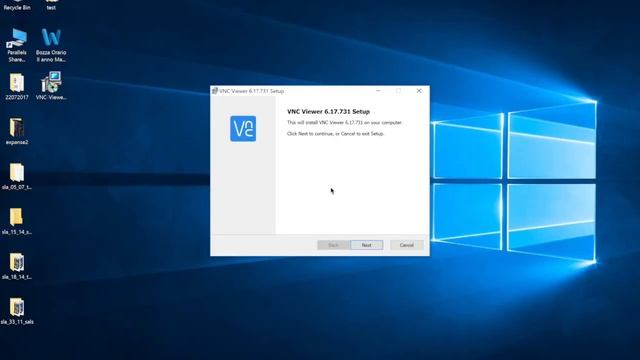Minimize the VNC Viewer Setup window
Viewport: 640px width, 360px height.
pyautogui.click(x=378, y=91)
